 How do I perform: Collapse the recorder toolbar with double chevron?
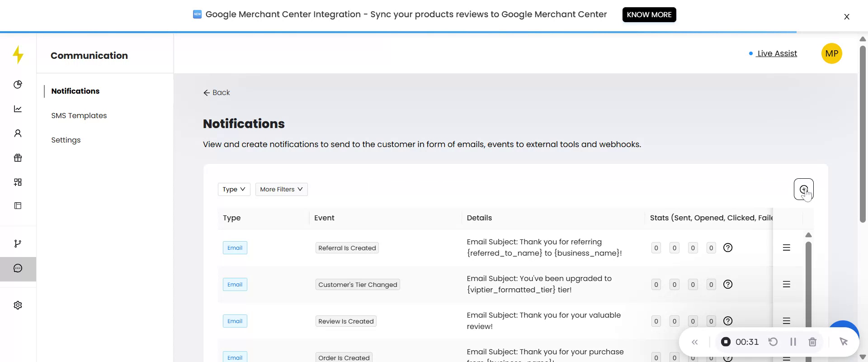(695, 342)
